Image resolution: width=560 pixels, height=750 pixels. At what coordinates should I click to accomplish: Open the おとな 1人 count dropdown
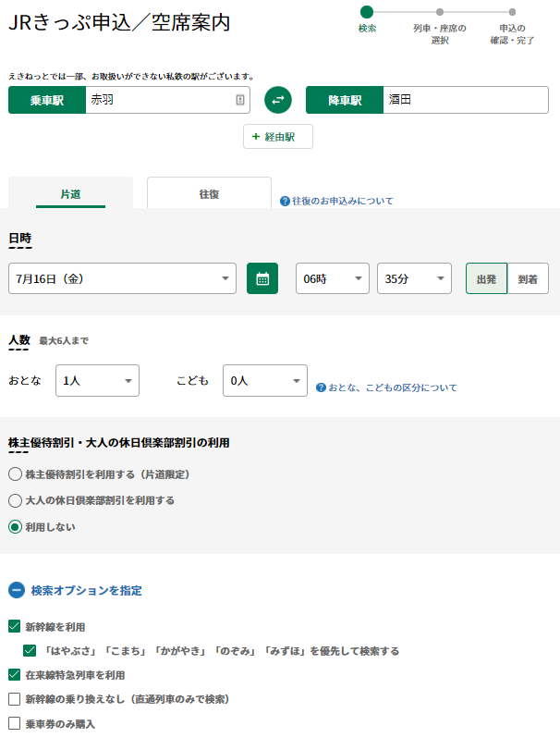coord(97,381)
